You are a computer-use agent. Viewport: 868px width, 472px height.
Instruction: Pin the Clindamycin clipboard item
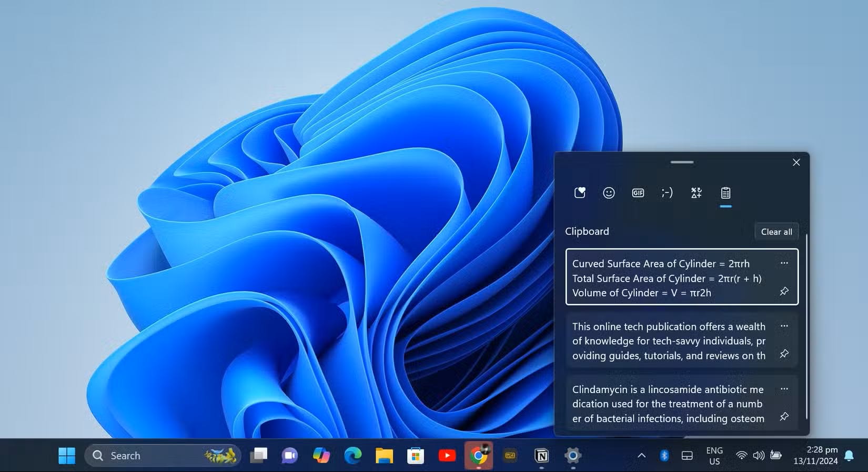784,416
